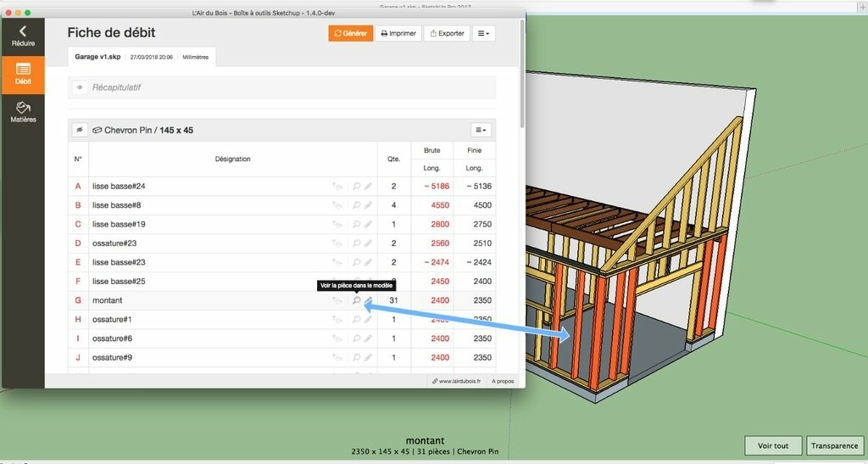Screen dimensions: 868x464
Task: Click quantity 31 in montant row
Action: click(x=393, y=300)
